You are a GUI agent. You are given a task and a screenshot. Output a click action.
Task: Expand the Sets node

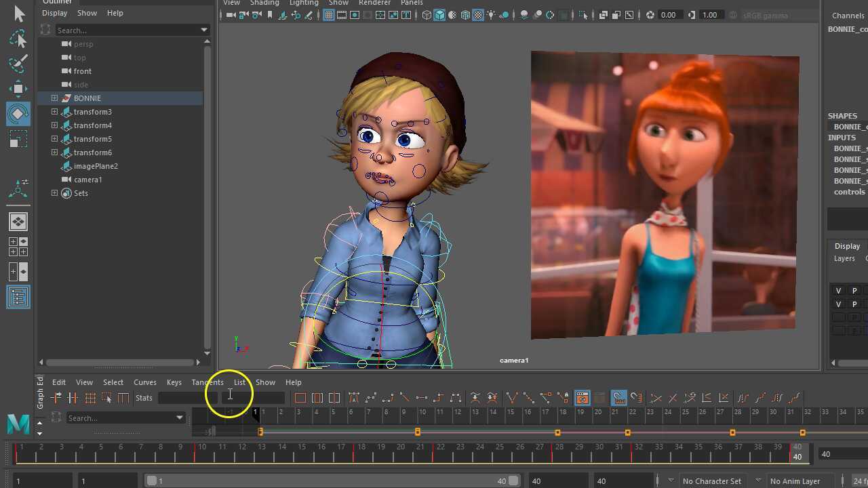pyautogui.click(x=54, y=193)
